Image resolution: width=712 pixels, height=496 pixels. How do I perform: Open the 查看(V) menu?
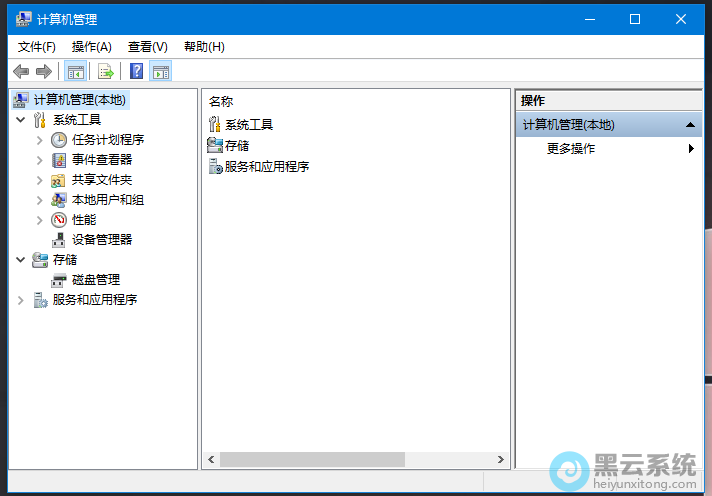(148, 47)
